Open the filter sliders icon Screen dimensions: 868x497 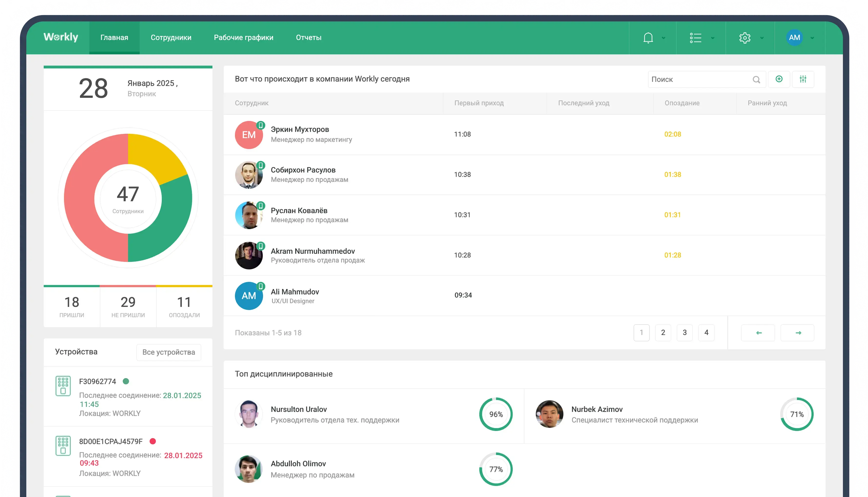[803, 79]
